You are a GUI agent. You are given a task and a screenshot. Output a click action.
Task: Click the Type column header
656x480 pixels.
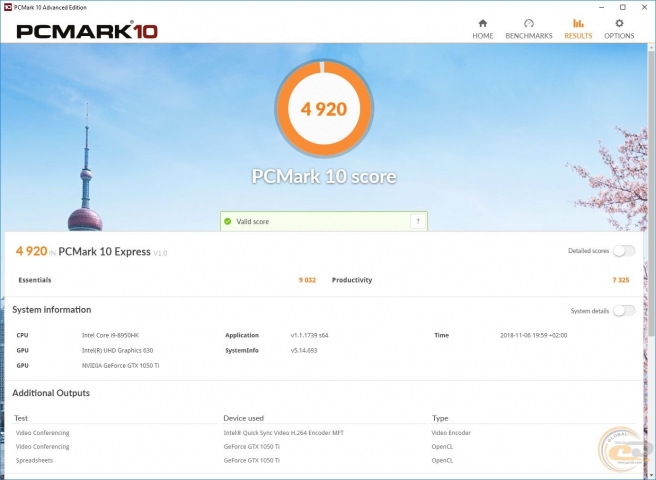(440, 418)
